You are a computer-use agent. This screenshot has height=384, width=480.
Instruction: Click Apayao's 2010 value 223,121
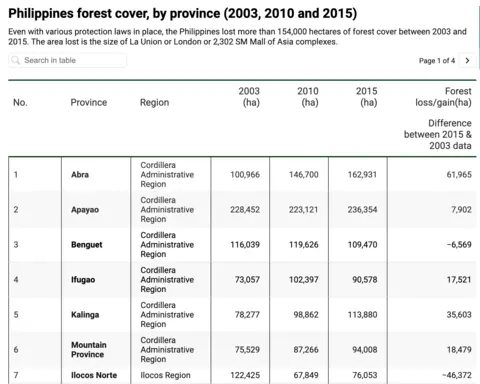tap(304, 210)
